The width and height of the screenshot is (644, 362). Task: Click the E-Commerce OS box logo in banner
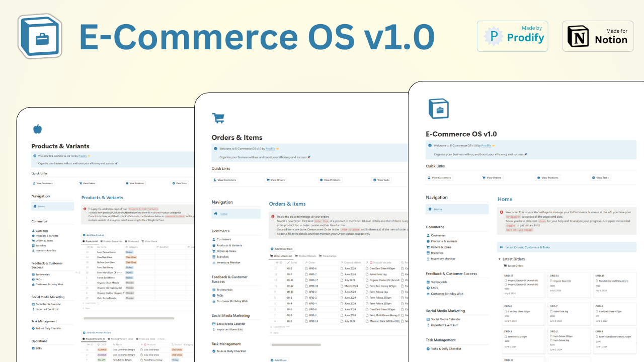(x=40, y=36)
